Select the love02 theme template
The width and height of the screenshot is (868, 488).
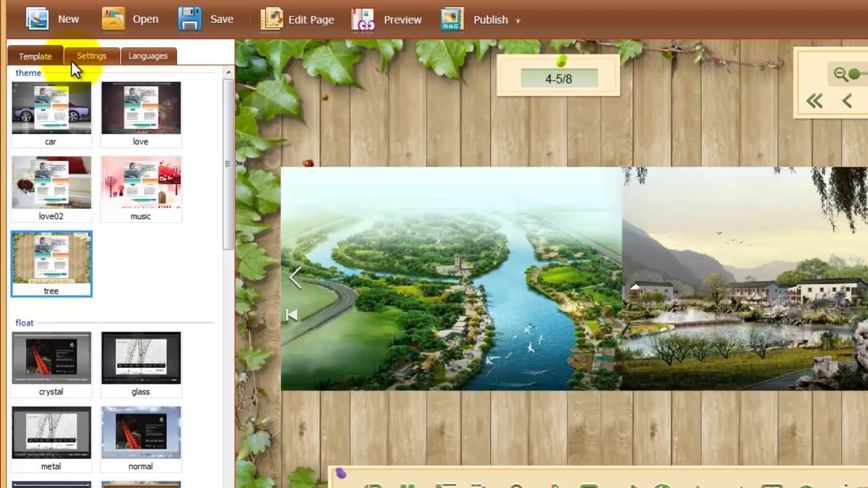click(51, 188)
